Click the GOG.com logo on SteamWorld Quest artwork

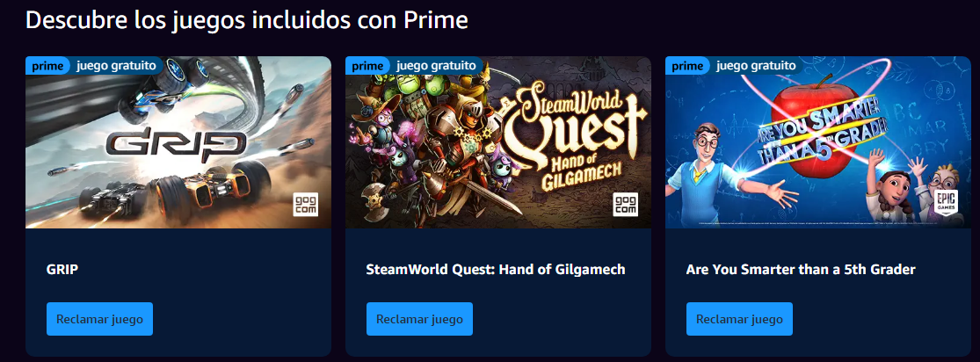pos(626,205)
